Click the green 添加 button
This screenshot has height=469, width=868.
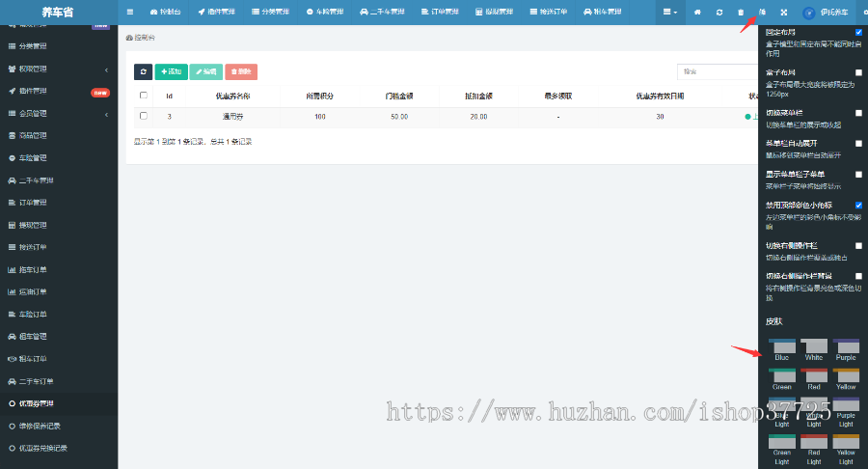point(171,71)
